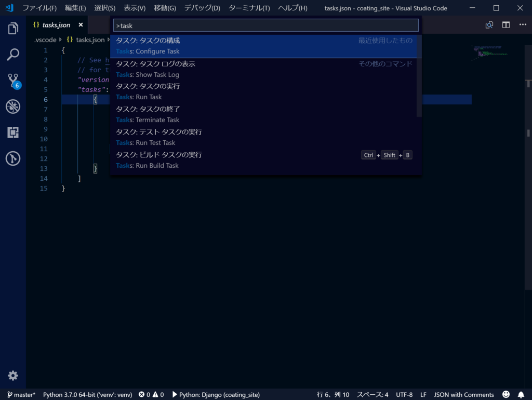Open the notifications bell

point(521,395)
